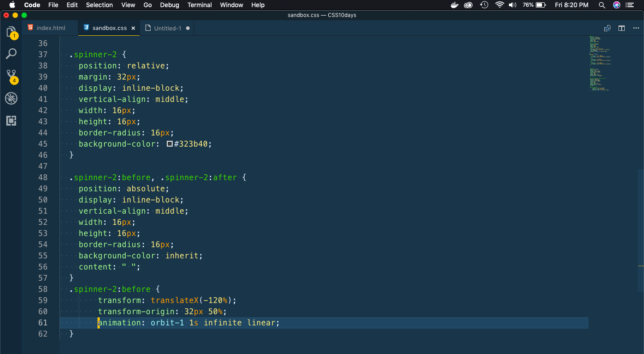Click 'position: absolute;' declaration
Viewport: 644px width, 354px height.
(x=124, y=189)
